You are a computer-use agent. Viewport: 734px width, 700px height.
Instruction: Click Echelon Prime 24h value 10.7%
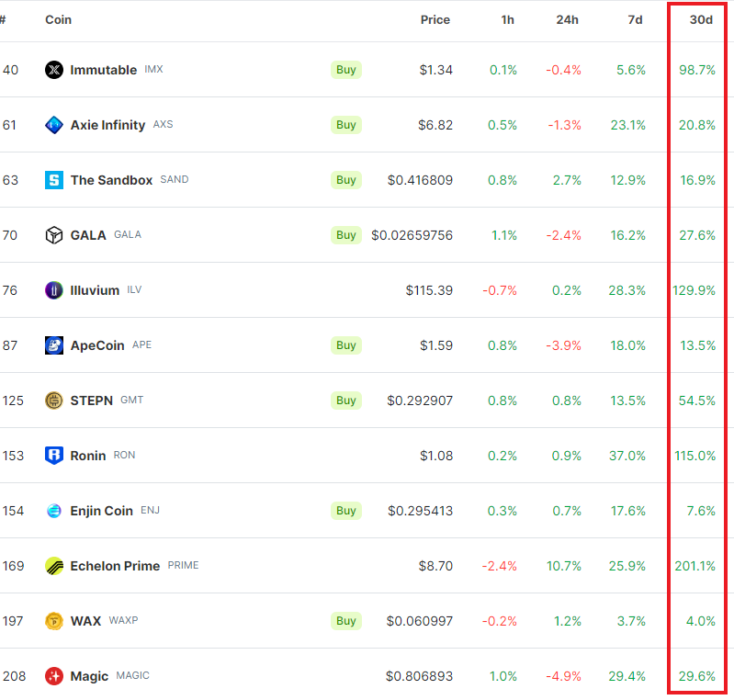564,566
